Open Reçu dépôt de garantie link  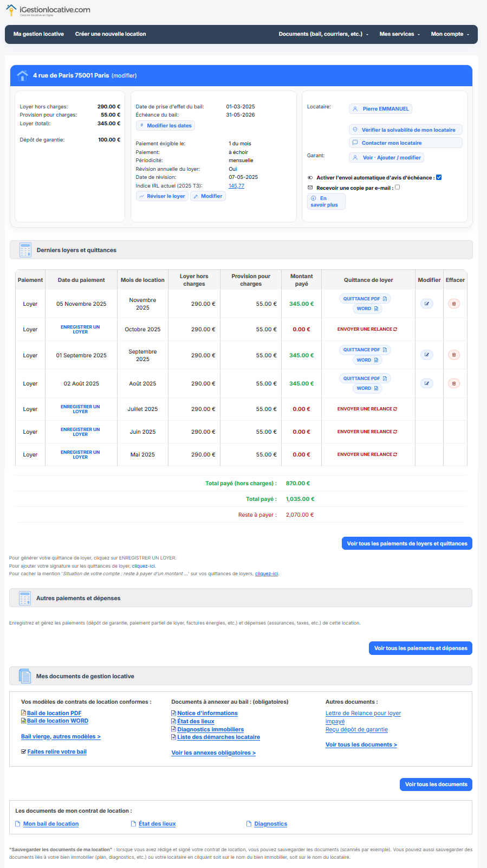pos(356,730)
